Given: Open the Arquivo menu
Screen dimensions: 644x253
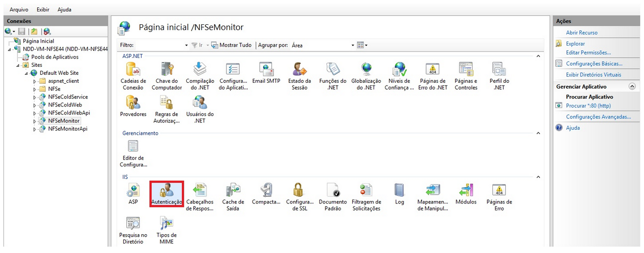Looking at the screenshot, I should [x=19, y=9].
